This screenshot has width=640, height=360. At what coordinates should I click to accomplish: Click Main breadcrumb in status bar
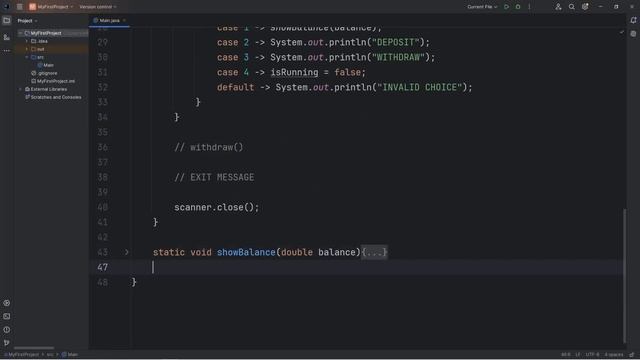coord(70,355)
